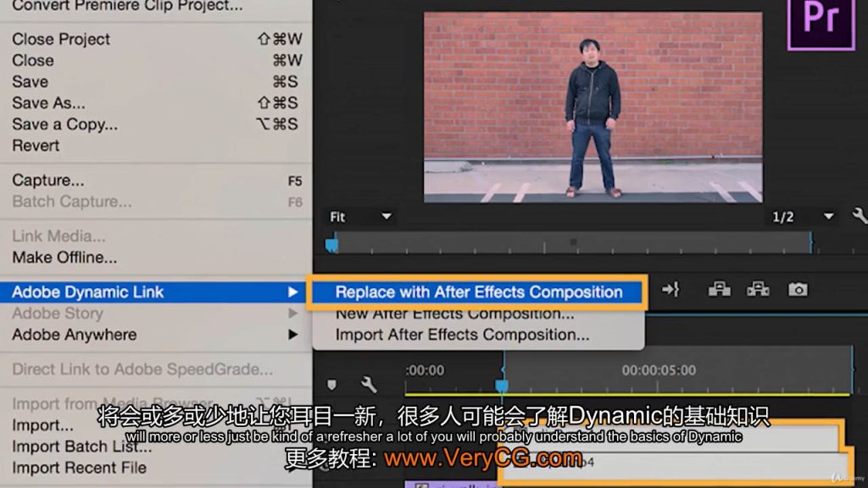Screen dimensions: 868x488
Task: Select Make Offline... menu item
Action: [156, 258]
